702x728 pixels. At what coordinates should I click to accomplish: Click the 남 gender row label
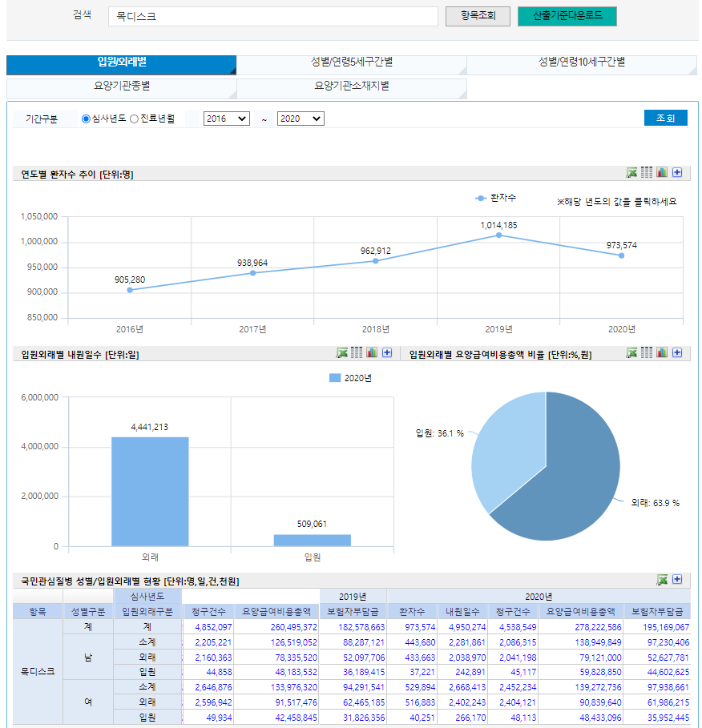(88, 658)
